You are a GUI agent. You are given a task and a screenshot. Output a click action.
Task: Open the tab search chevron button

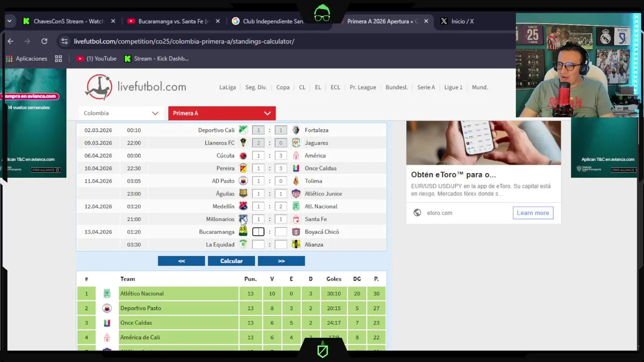pos(9,21)
